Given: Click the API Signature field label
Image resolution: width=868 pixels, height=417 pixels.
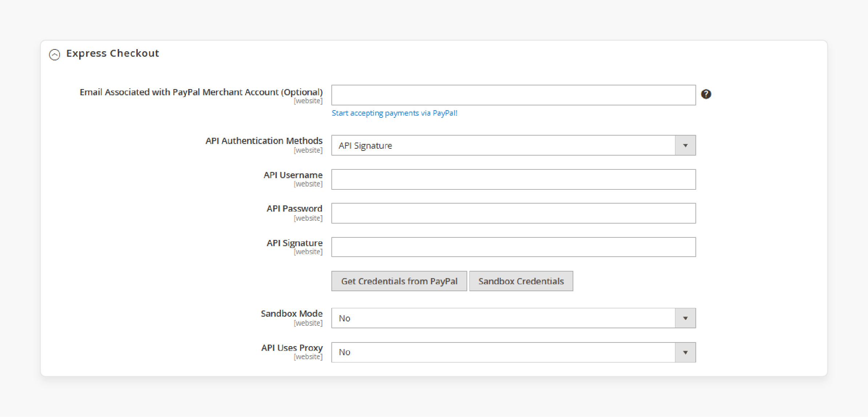Looking at the screenshot, I should tap(295, 243).
